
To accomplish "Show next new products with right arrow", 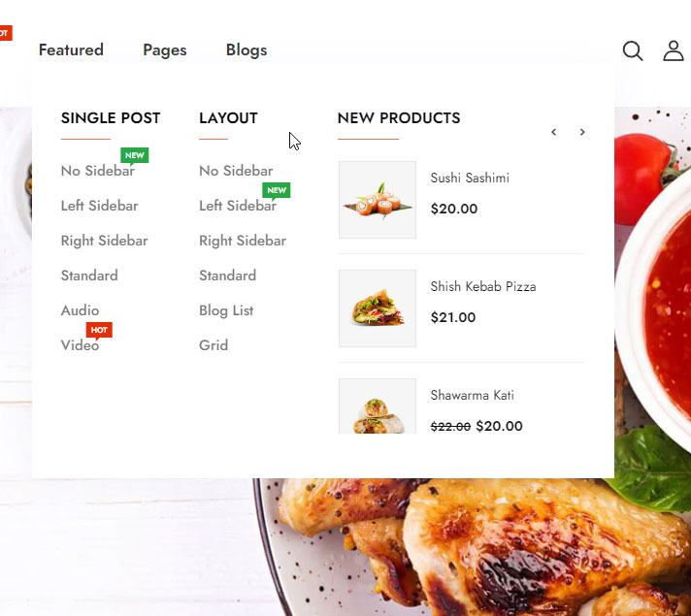I will point(582,132).
